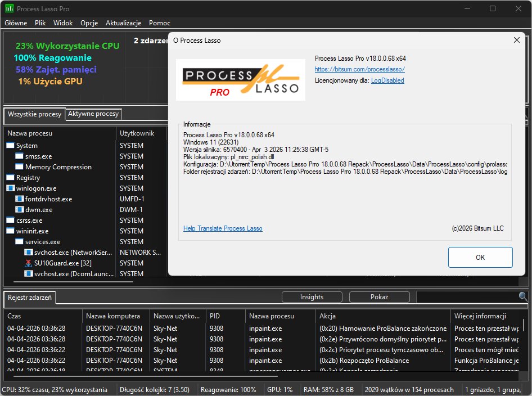Click the SU10Guard.exe red icon
This screenshot has height=396, width=532.
(x=29, y=263)
